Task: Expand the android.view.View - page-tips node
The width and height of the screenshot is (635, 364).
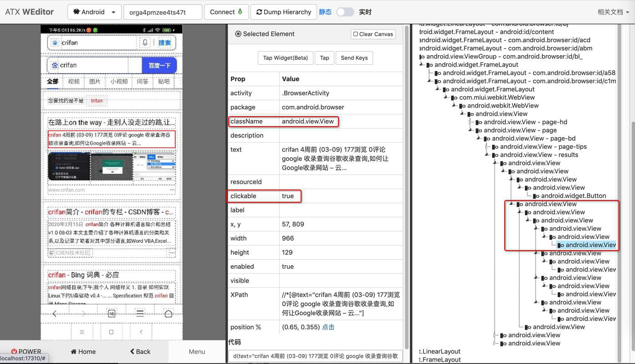Action: (487, 147)
